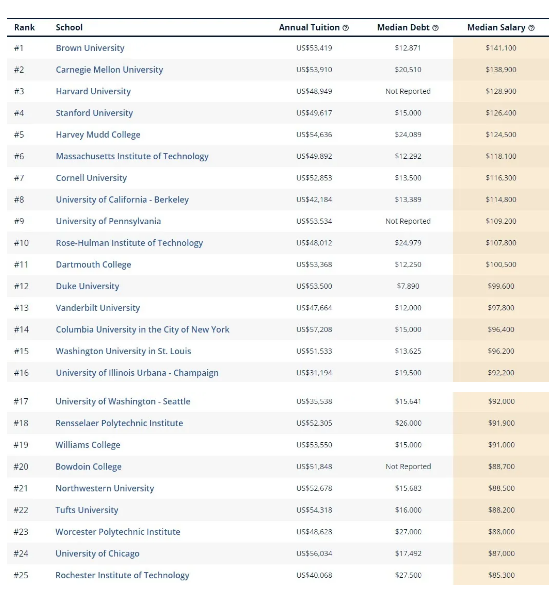The image size is (557, 600).
Task: Open University of California - Berkeley link
Action: coord(122,200)
